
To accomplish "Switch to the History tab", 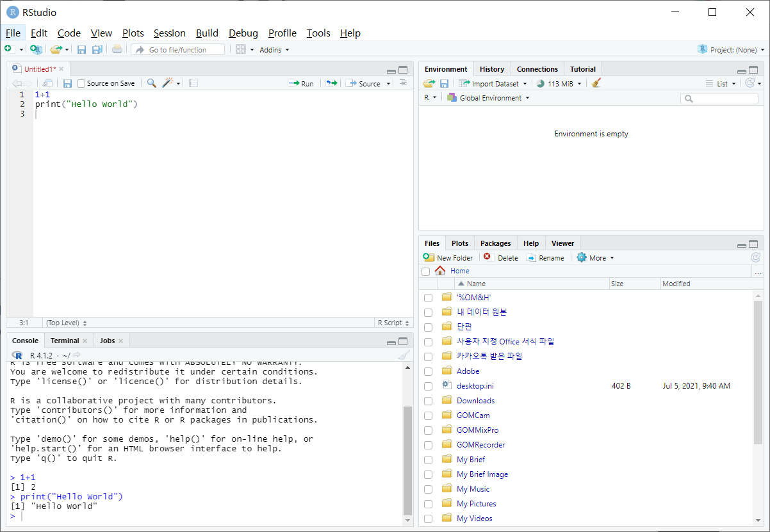I will pyautogui.click(x=492, y=69).
